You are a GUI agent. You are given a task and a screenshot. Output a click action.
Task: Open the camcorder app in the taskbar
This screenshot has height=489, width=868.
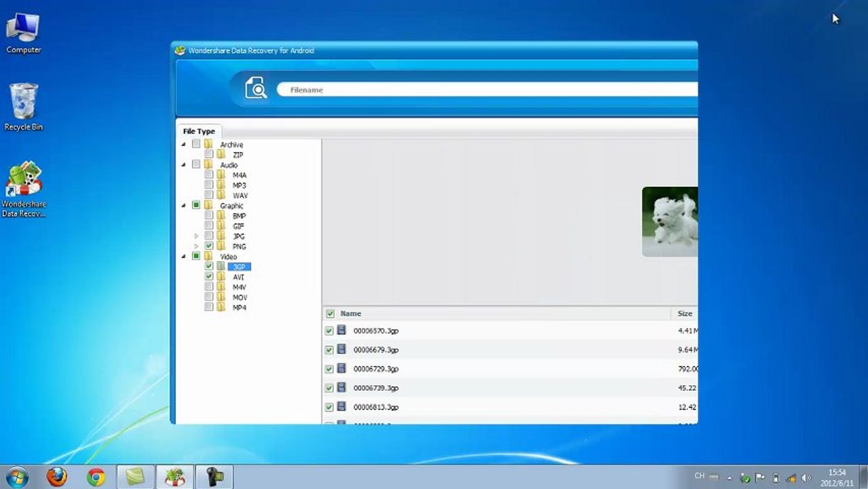pos(214,477)
